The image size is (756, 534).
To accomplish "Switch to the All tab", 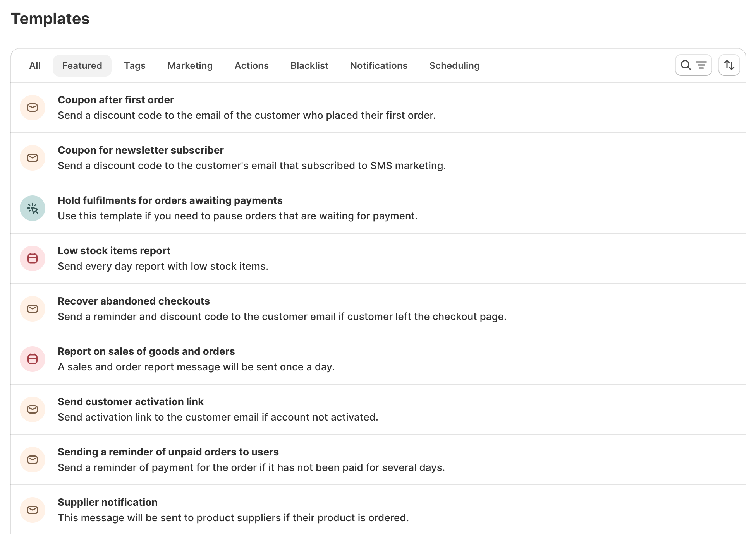I will tap(34, 65).
